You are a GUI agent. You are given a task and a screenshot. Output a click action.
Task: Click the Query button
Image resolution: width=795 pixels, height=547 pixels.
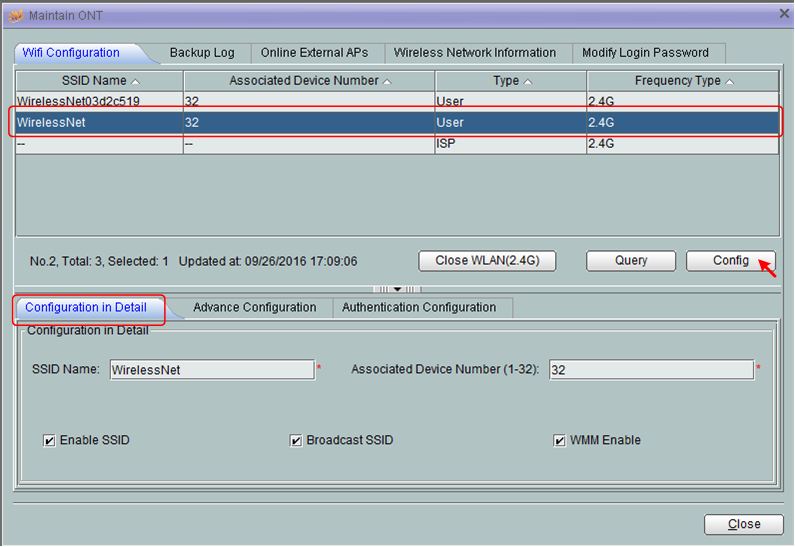click(x=631, y=261)
